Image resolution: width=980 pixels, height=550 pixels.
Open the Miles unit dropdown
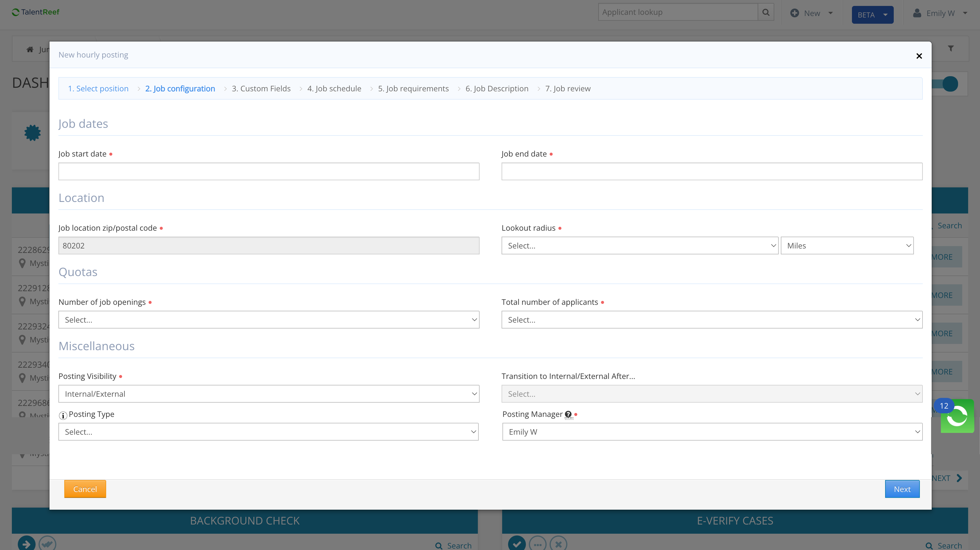[847, 245]
